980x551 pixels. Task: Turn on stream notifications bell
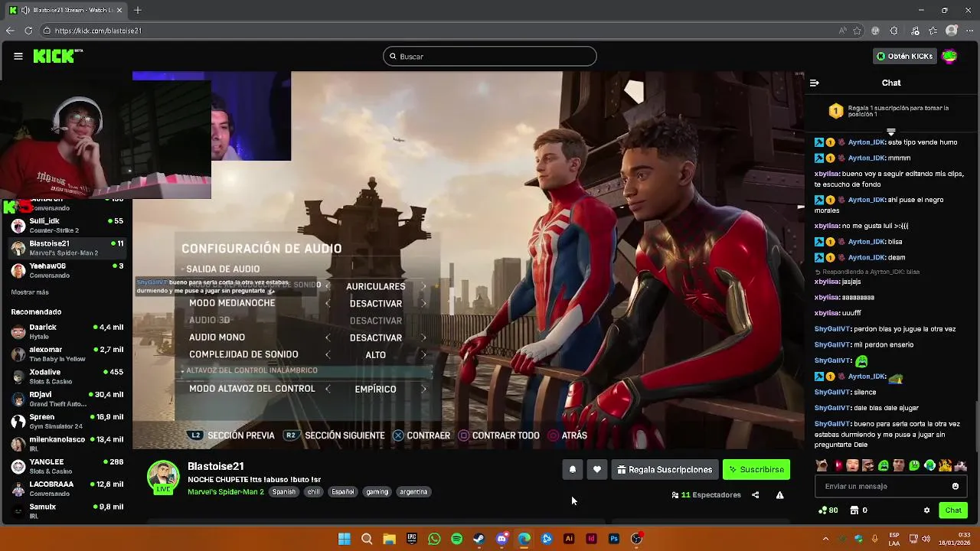pos(572,470)
